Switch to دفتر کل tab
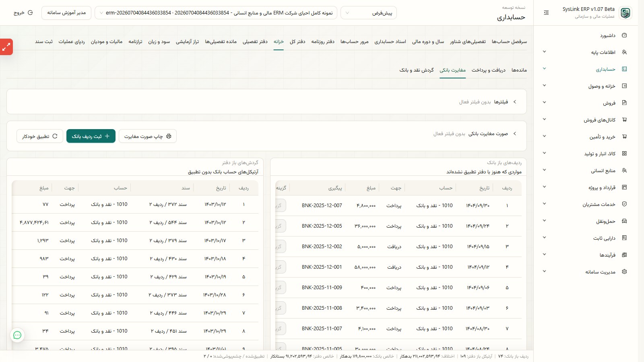 point(297,41)
